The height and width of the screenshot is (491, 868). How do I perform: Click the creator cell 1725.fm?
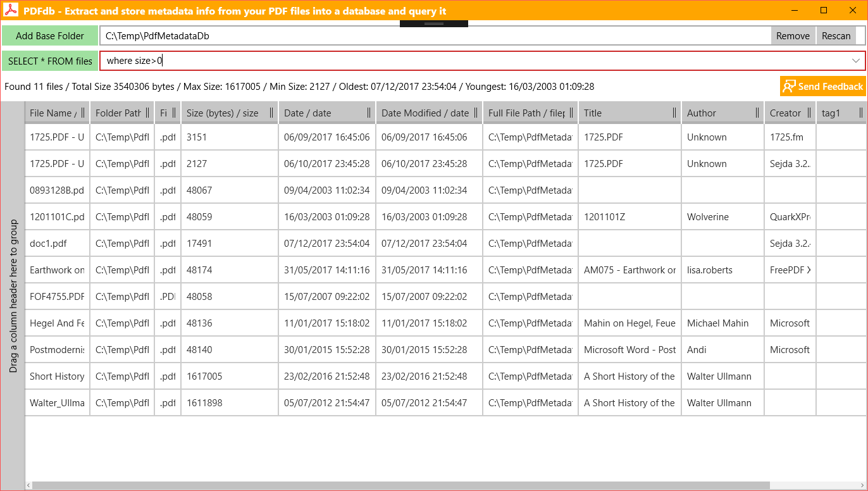point(790,137)
